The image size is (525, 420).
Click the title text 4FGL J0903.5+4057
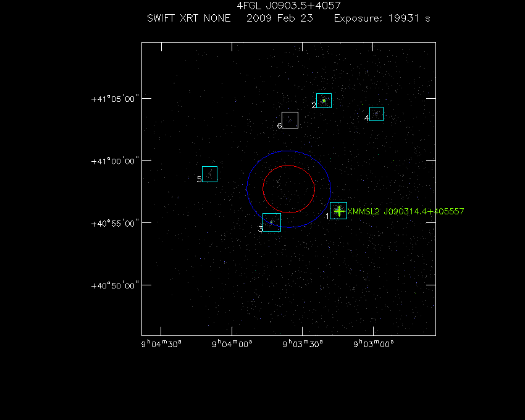(x=288, y=6)
